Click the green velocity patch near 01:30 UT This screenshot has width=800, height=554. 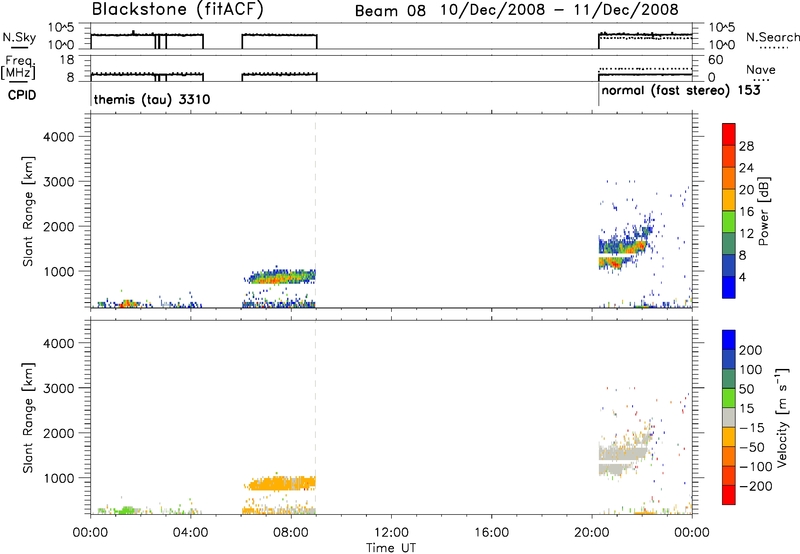[126, 510]
